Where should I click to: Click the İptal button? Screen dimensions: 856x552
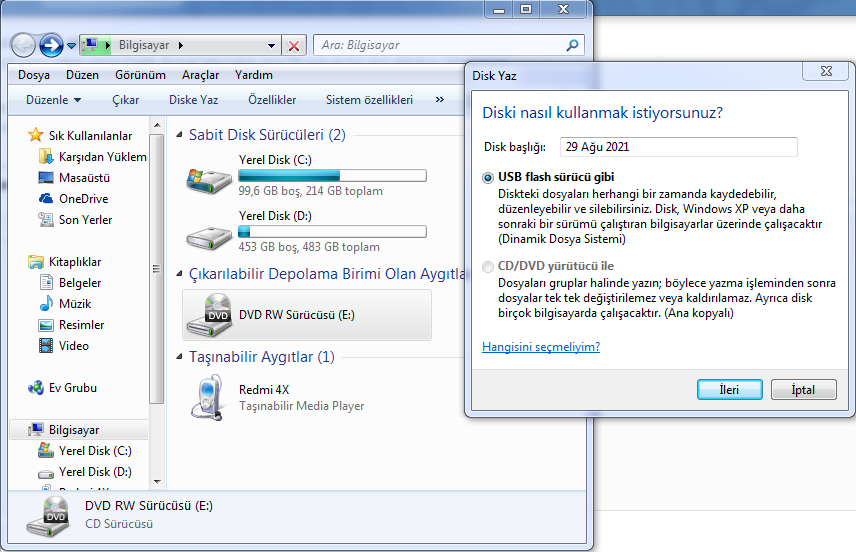(x=804, y=390)
